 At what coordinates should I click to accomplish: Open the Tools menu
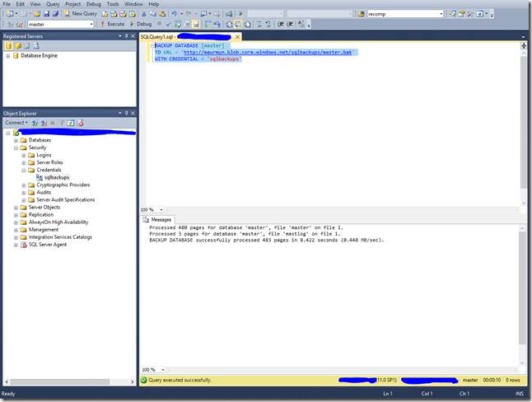click(112, 4)
